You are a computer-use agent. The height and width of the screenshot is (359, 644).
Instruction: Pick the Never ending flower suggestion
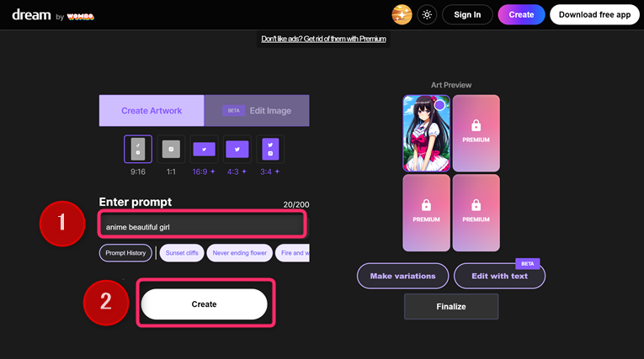click(239, 252)
